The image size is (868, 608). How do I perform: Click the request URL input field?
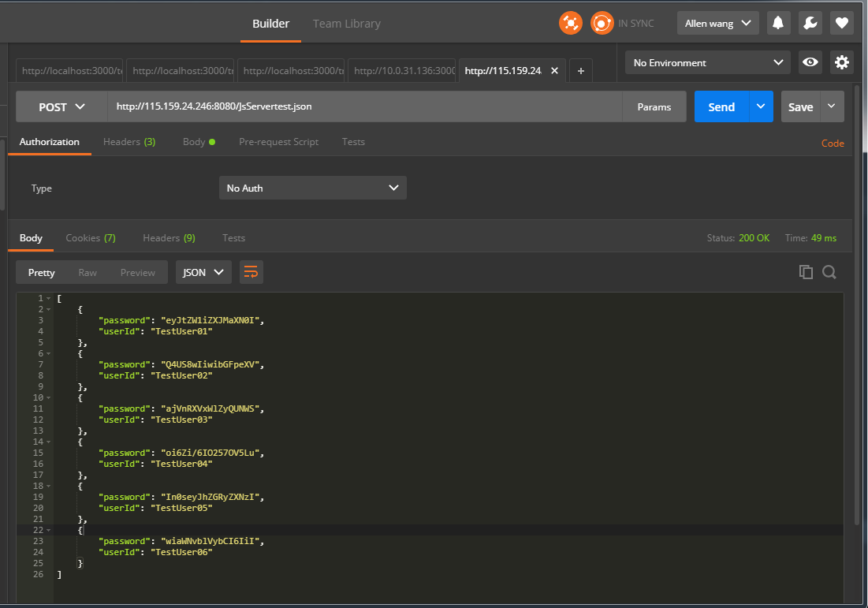(365, 107)
